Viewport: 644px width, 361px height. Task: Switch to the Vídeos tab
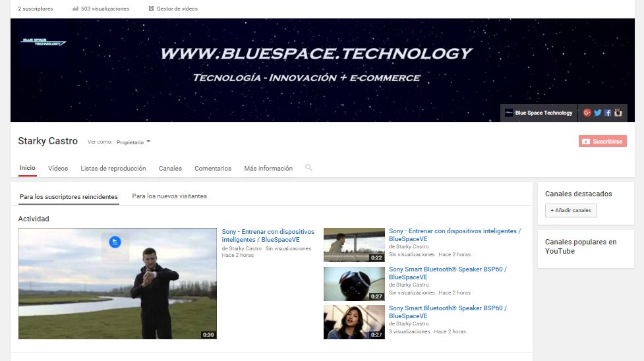click(x=58, y=169)
